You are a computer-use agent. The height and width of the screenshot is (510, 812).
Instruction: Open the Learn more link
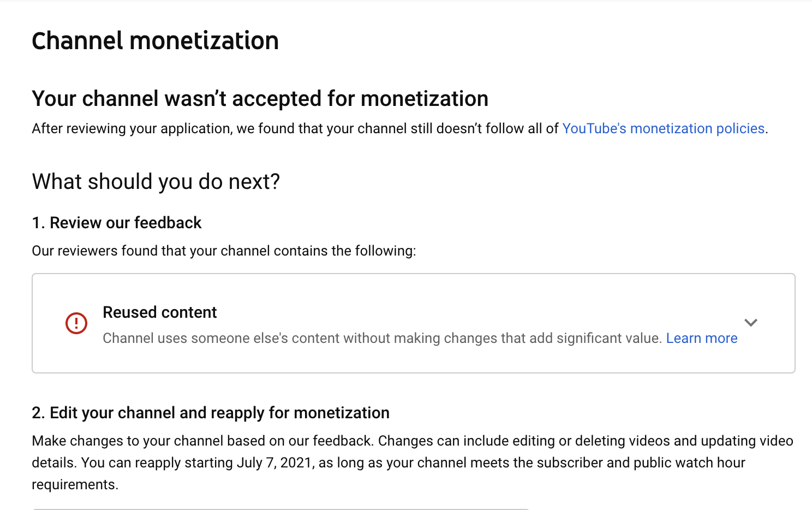702,338
